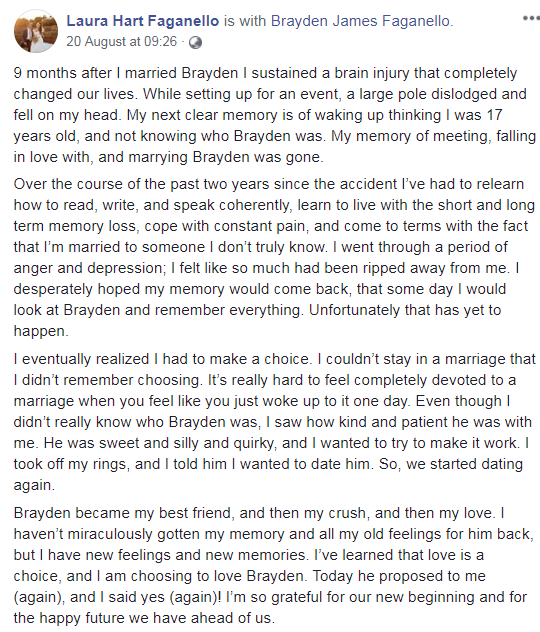
Task: Click the public globe privacy icon
Action: (195, 42)
